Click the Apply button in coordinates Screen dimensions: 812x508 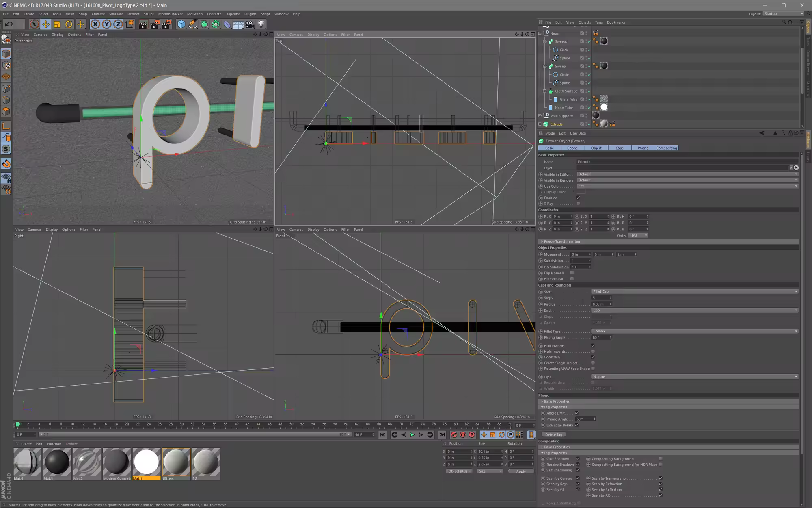(x=521, y=471)
